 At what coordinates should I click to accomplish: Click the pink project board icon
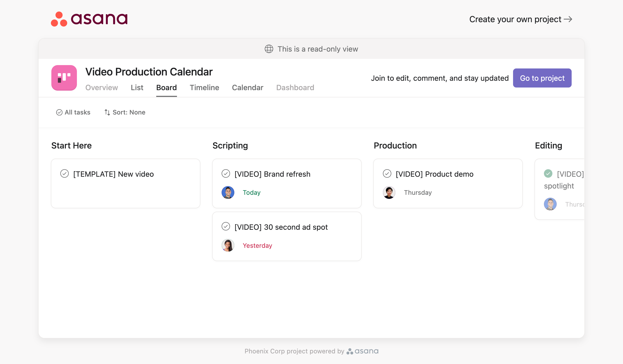pyautogui.click(x=64, y=78)
